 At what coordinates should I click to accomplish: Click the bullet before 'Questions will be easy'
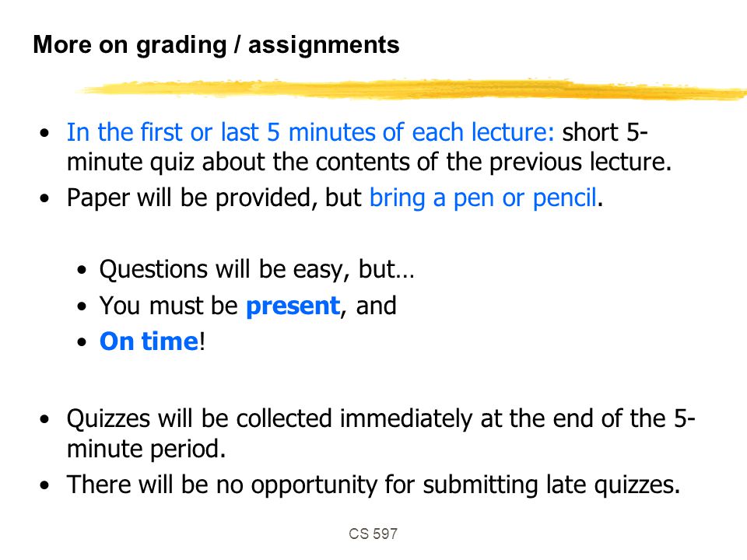pos(82,270)
